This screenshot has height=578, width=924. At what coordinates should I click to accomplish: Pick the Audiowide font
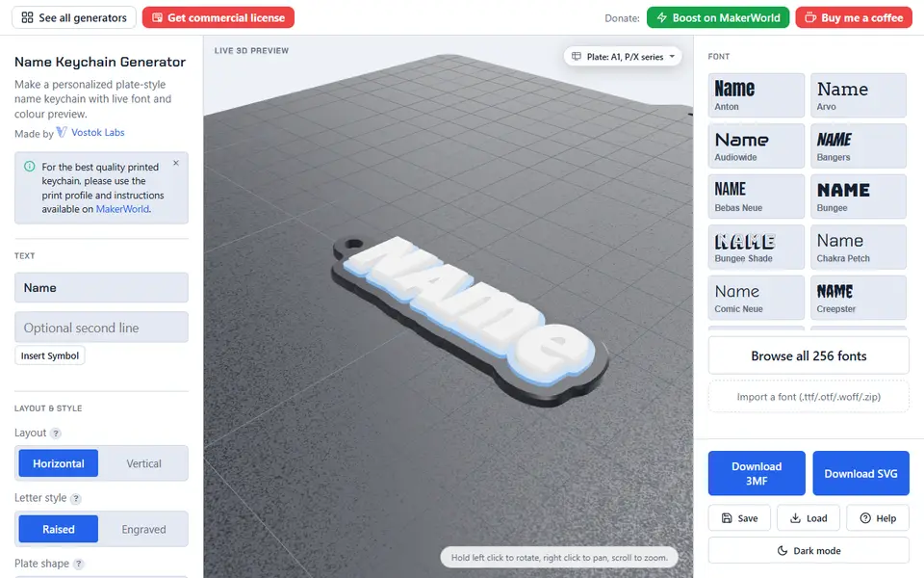(x=757, y=146)
